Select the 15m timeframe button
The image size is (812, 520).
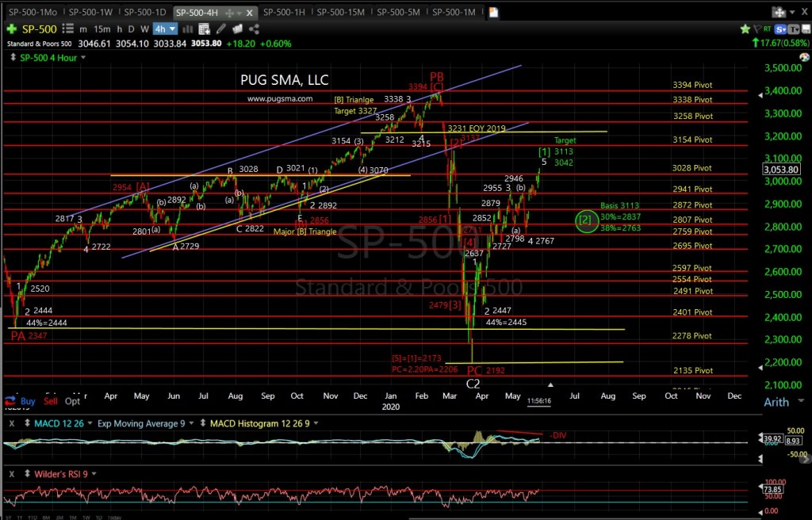pyautogui.click(x=102, y=29)
